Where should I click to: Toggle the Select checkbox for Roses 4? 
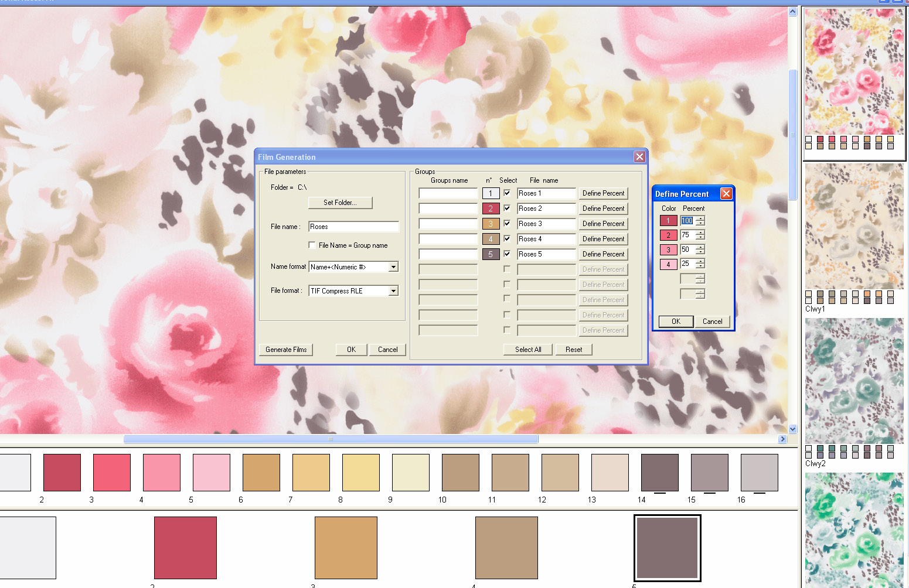coord(507,238)
